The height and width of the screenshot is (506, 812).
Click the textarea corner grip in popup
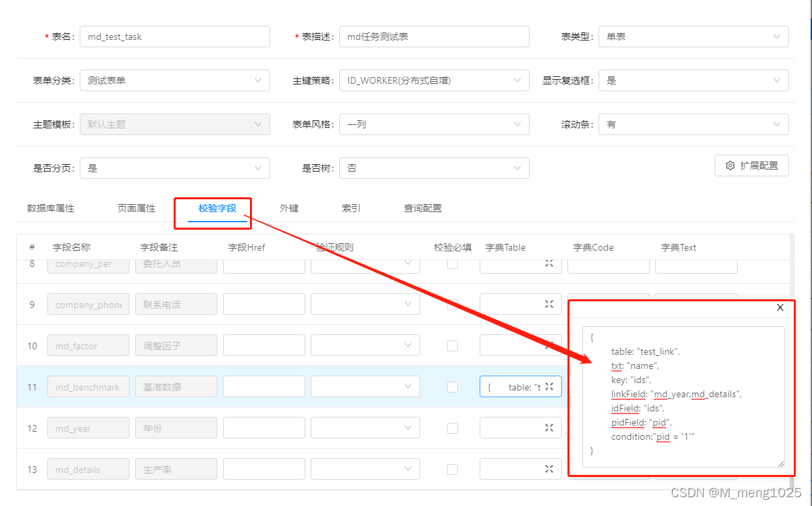780,464
